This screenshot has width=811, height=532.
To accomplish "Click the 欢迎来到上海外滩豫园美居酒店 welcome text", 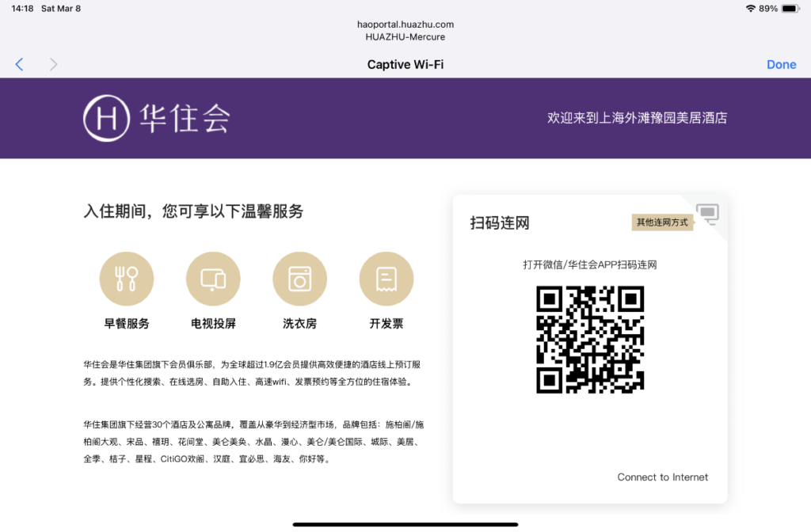I will point(638,118).
